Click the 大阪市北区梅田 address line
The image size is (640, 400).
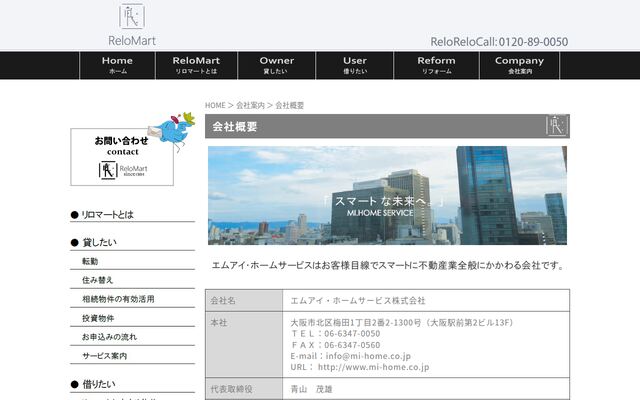pos(402,323)
